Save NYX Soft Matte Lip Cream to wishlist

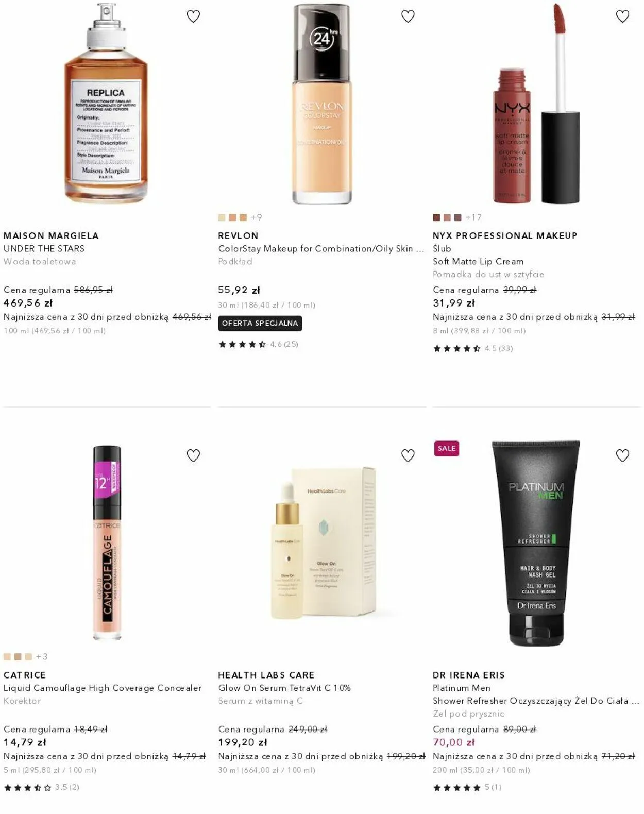(x=622, y=16)
